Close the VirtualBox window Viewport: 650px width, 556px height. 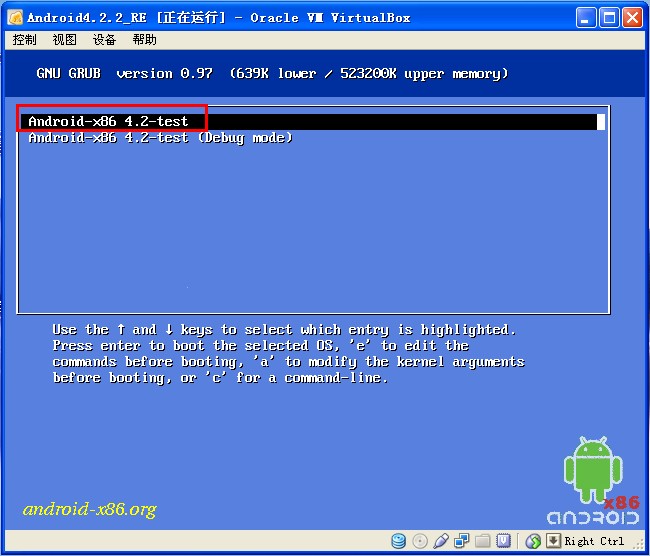[x=633, y=18]
